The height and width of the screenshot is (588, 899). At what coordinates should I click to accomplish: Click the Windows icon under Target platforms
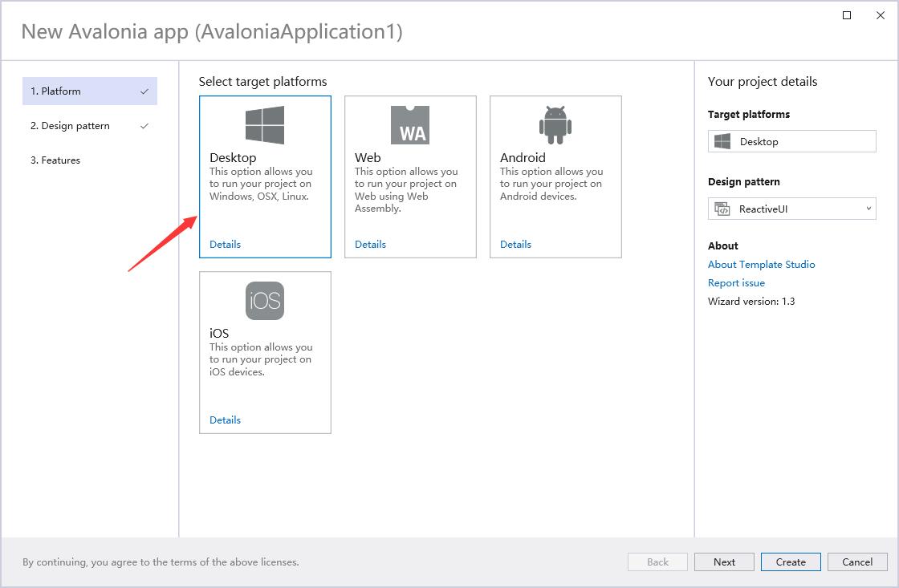[x=722, y=142]
